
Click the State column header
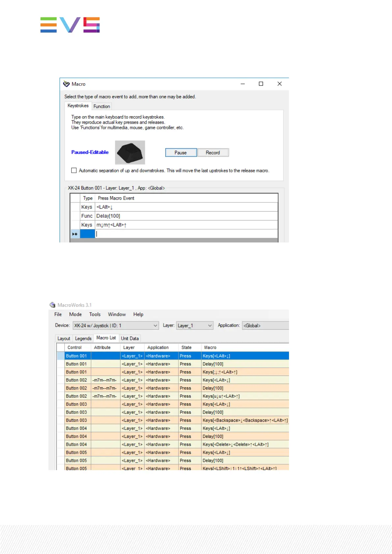pyautogui.click(x=190, y=347)
